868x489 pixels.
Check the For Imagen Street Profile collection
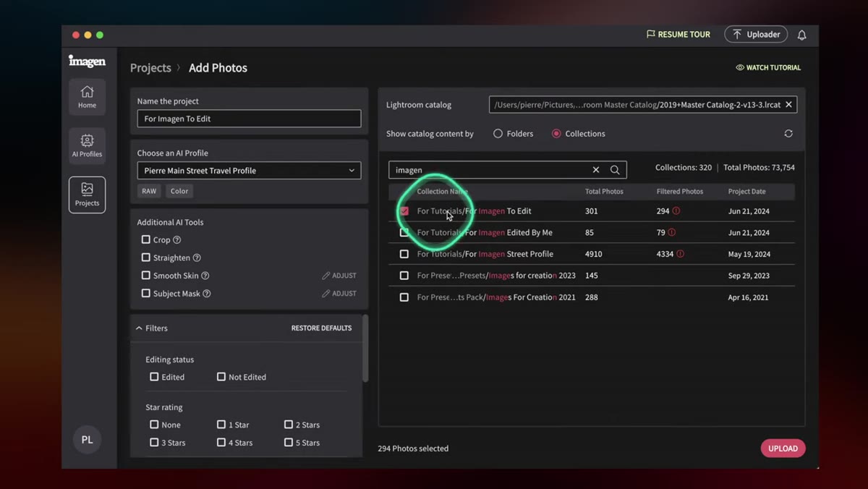(404, 254)
